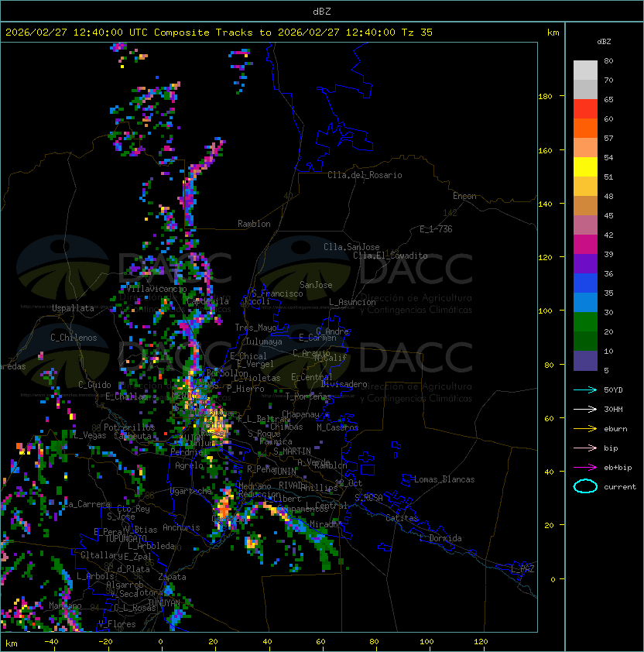Select the L_Asuncion map label
The width and height of the screenshot is (644, 652).
click(352, 302)
